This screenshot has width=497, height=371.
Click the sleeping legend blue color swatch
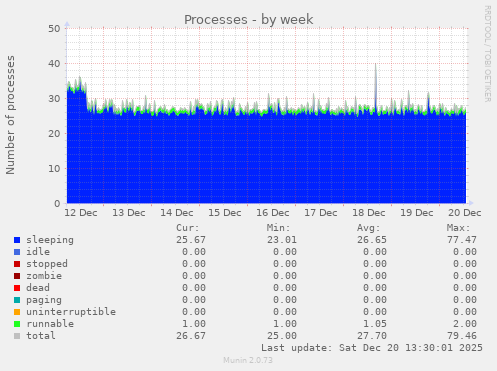tap(17, 240)
